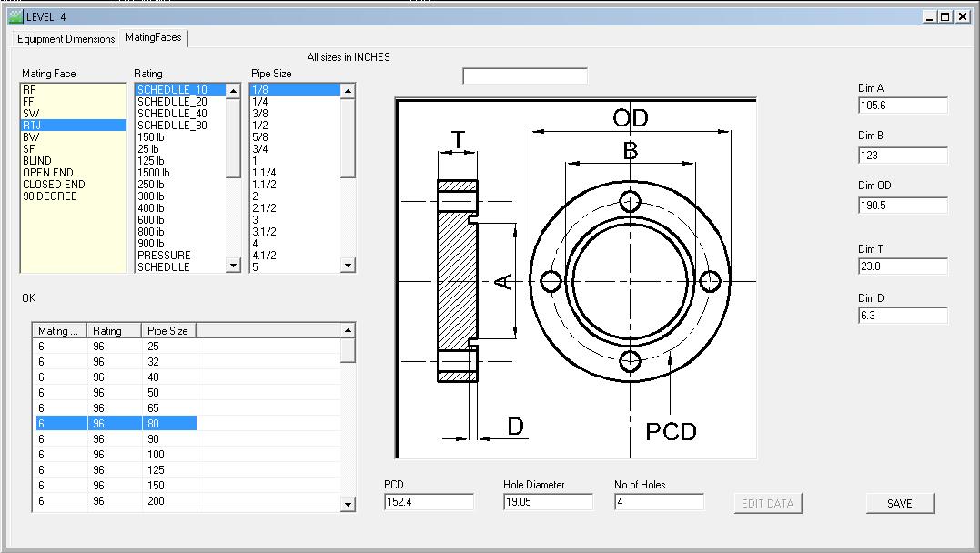Click the Dim T input field

coord(904,266)
